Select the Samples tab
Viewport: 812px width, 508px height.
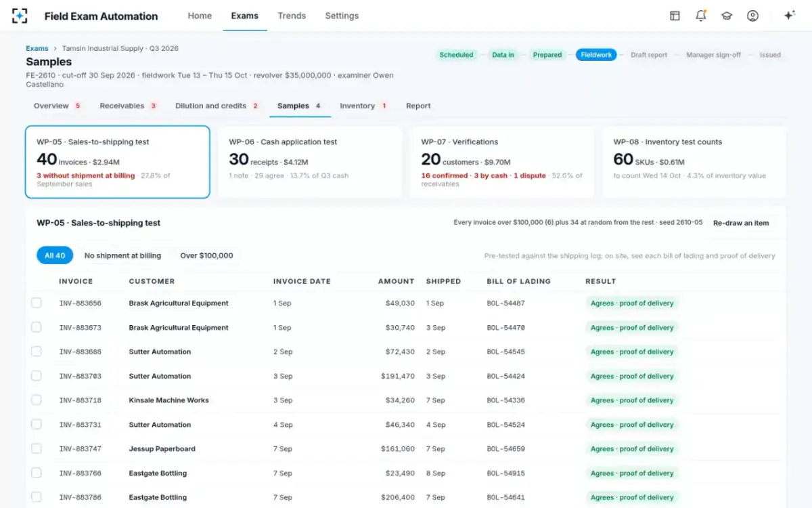click(x=299, y=106)
